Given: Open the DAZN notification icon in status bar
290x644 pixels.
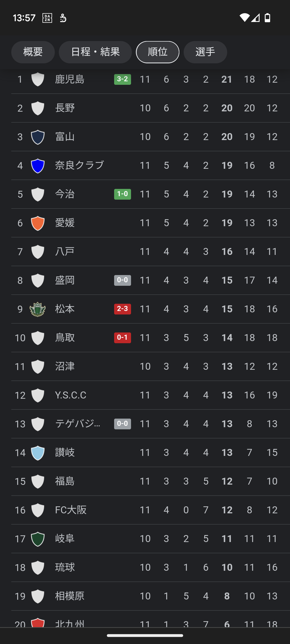Looking at the screenshot, I should click(47, 18).
